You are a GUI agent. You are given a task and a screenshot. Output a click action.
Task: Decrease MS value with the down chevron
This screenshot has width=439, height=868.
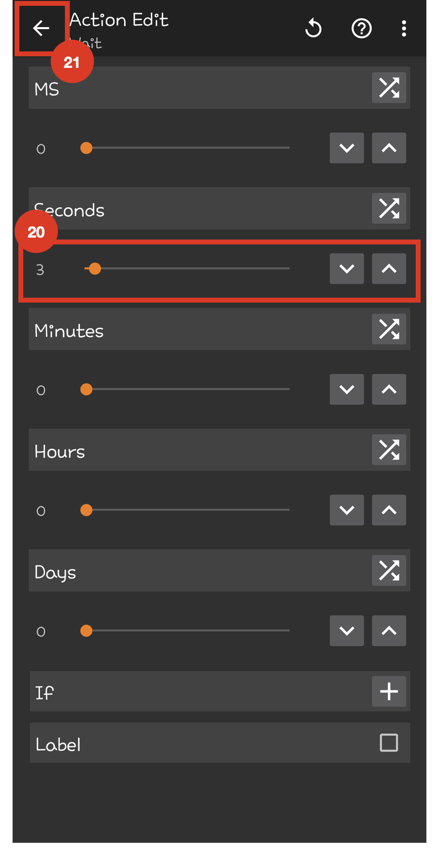coord(346,148)
